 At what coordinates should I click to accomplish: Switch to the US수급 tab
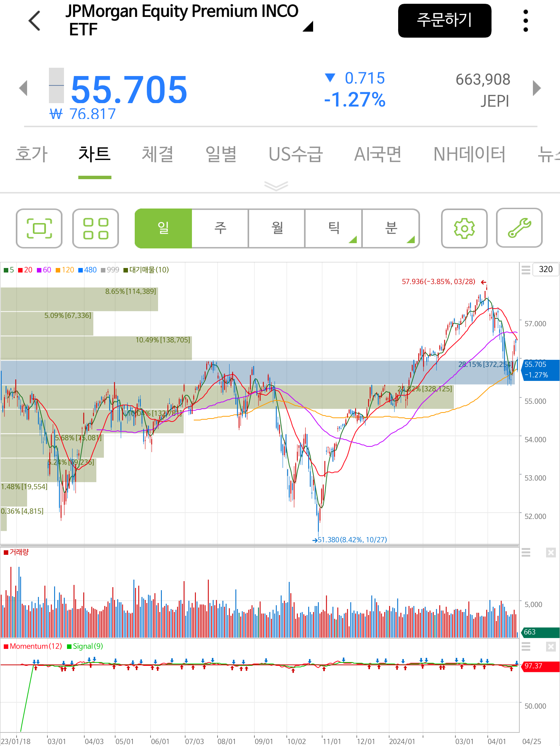point(295,154)
